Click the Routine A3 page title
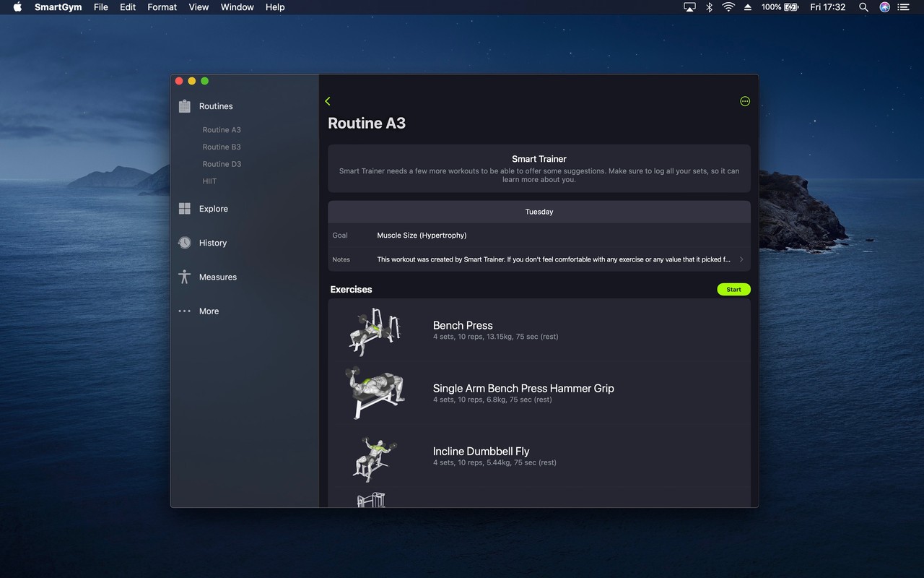Image resolution: width=924 pixels, height=578 pixels. pyautogui.click(x=367, y=123)
